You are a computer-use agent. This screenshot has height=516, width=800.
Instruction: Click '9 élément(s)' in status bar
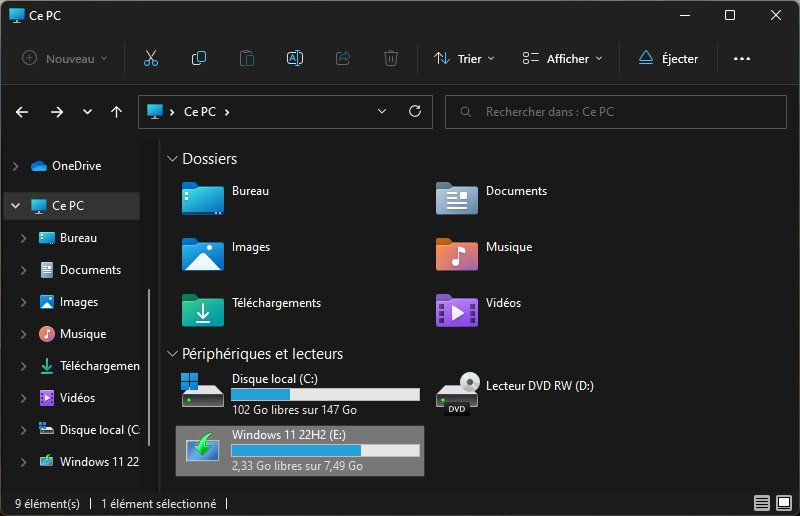pos(47,504)
